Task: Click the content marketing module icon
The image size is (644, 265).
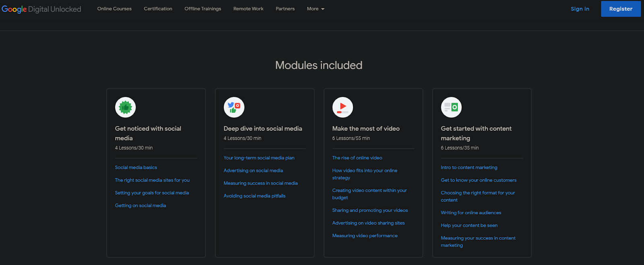Action: (451, 108)
